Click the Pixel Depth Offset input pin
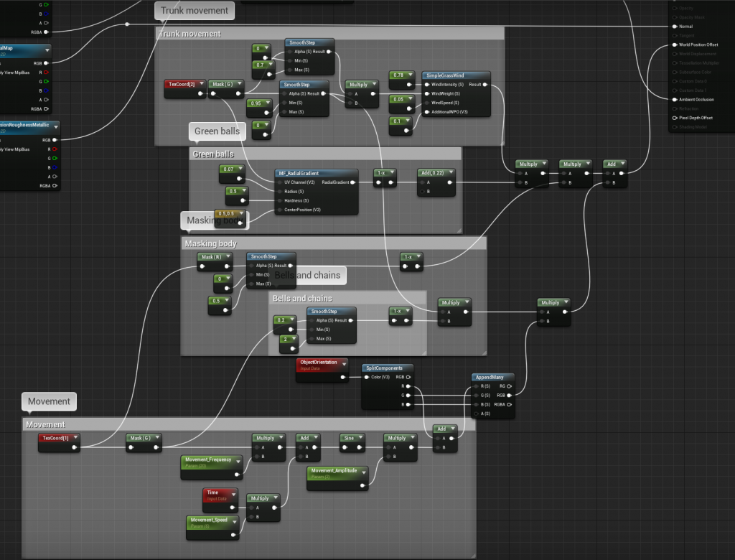Viewport: 735px width, 560px height. tap(674, 117)
